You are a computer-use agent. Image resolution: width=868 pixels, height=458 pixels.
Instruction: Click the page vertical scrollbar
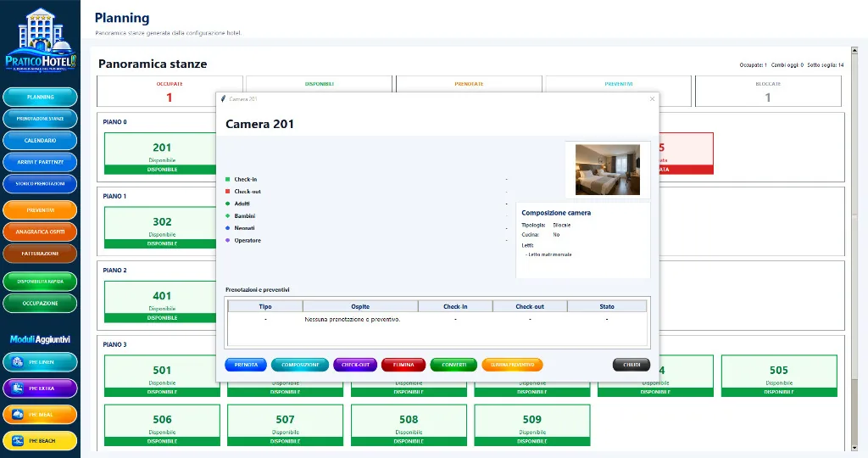(x=854, y=249)
